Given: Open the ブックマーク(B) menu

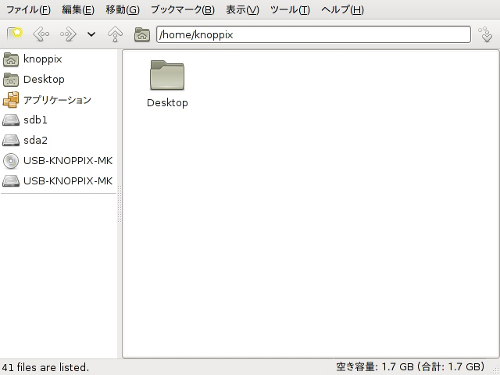Looking at the screenshot, I should click(x=183, y=10).
